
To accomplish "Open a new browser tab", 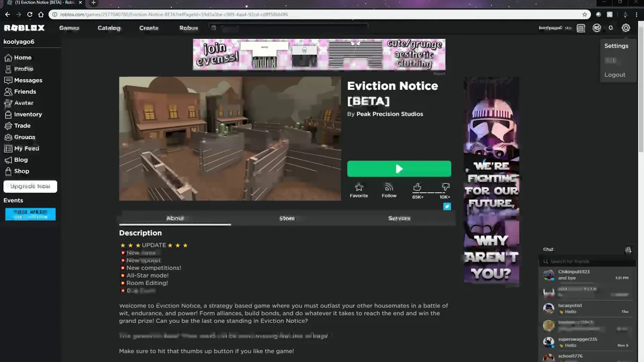I will pyautogui.click(x=93, y=3).
